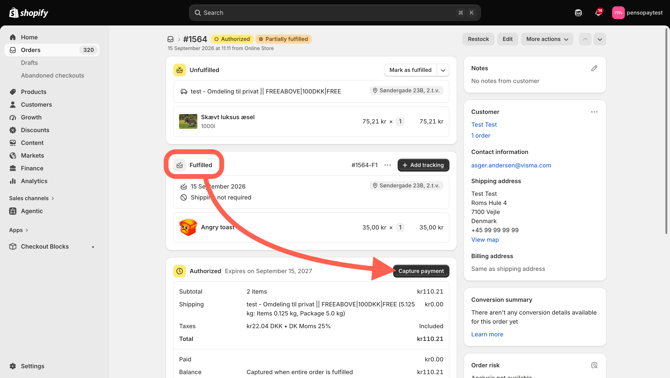Open the More actions dropdown
Image resolution: width=670 pixels, height=378 pixels.
coord(547,39)
